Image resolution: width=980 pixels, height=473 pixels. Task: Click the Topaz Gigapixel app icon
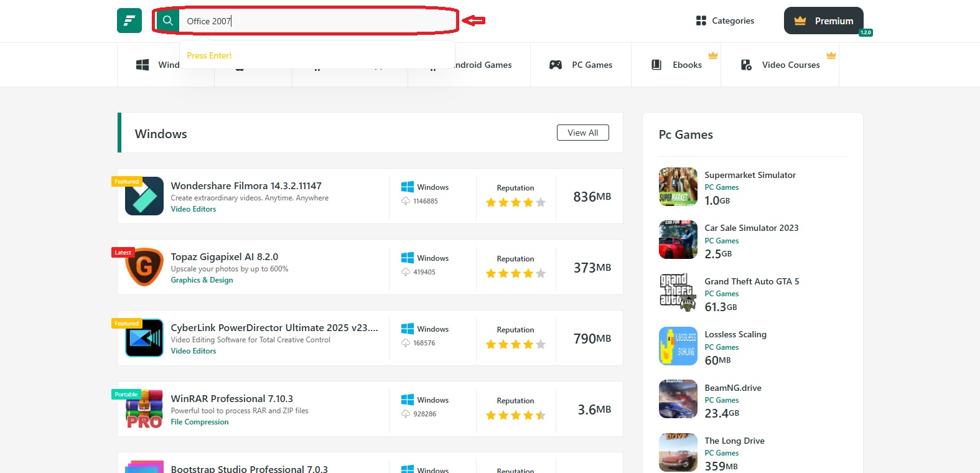[144, 267]
